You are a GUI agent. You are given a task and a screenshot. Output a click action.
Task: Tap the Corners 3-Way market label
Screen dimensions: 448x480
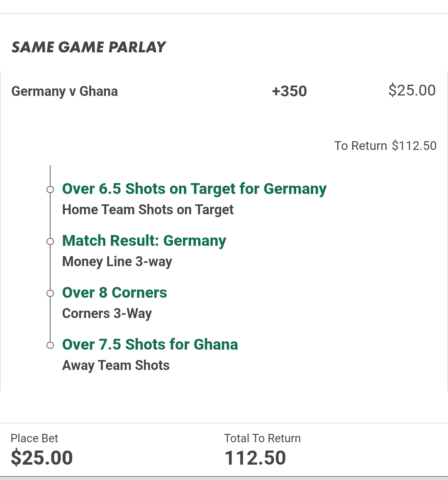pos(107,313)
